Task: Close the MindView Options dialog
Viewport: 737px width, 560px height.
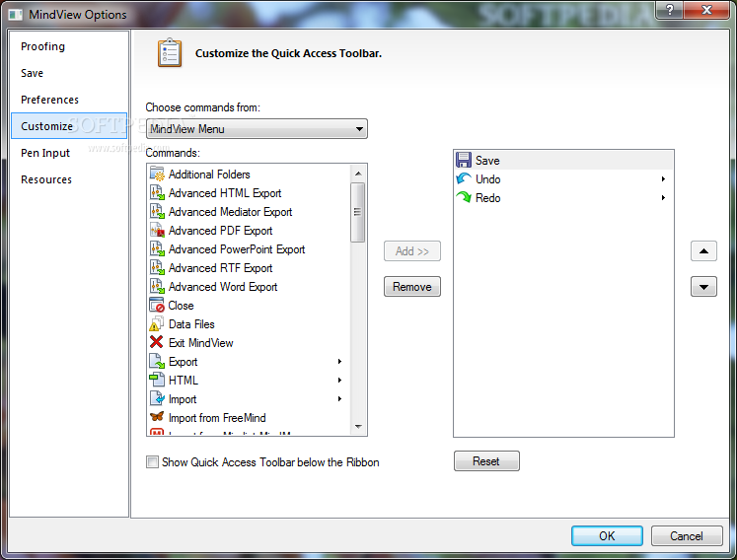Action: (706, 10)
